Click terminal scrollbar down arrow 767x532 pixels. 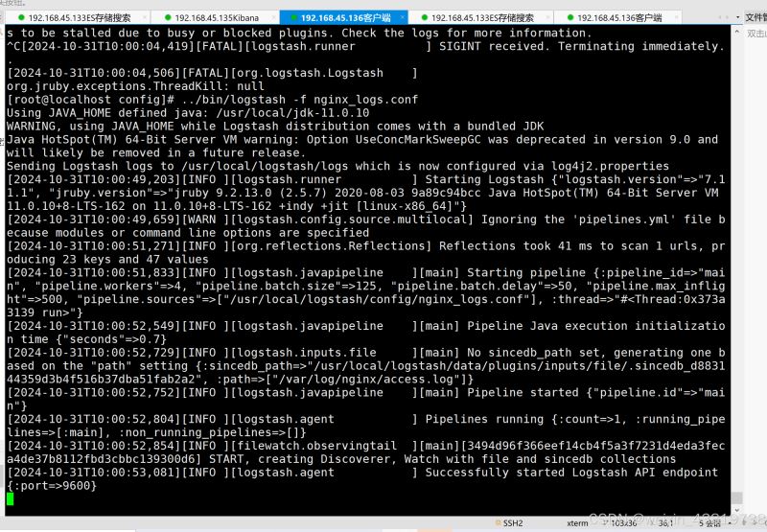pyautogui.click(x=737, y=511)
